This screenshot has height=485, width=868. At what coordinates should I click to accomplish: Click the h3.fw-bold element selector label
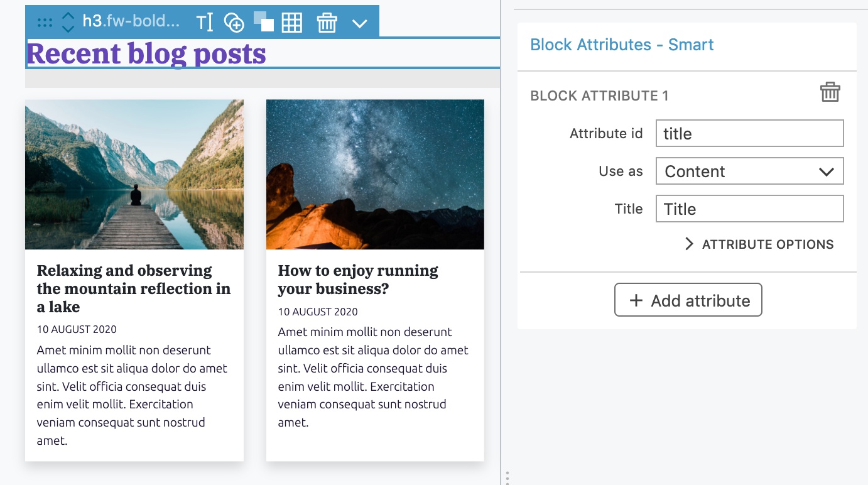coord(131,21)
